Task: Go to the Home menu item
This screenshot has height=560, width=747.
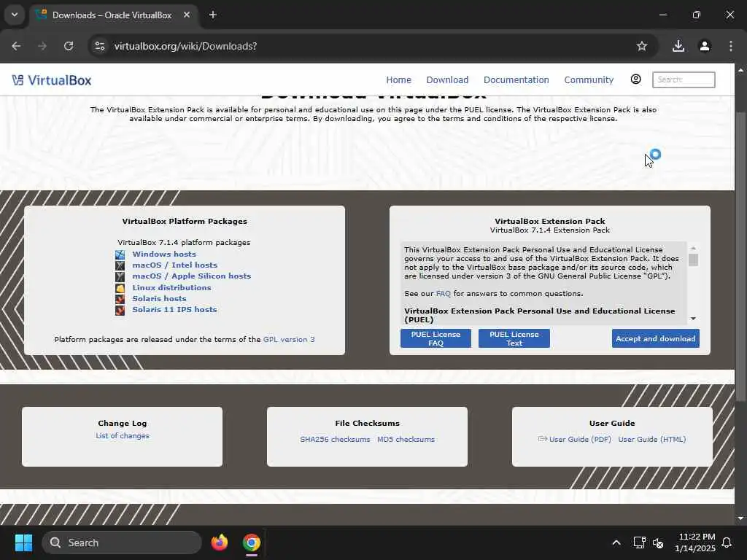Action: pyautogui.click(x=399, y=80)
